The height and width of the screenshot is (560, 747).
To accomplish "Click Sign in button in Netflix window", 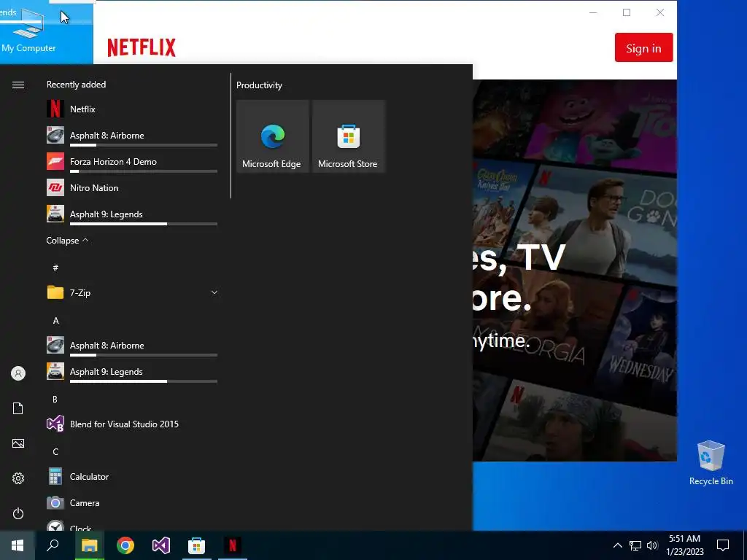I will tap(643, 47).
